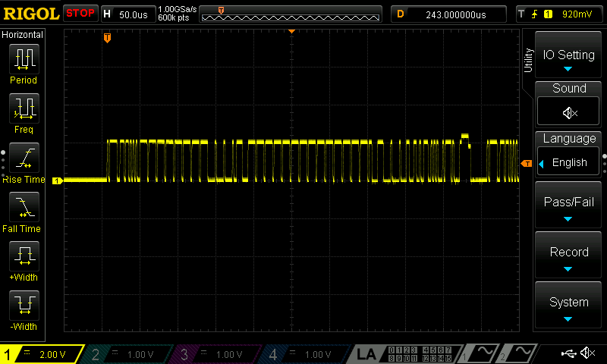Change the Language English selector

(x=568, y=162)
